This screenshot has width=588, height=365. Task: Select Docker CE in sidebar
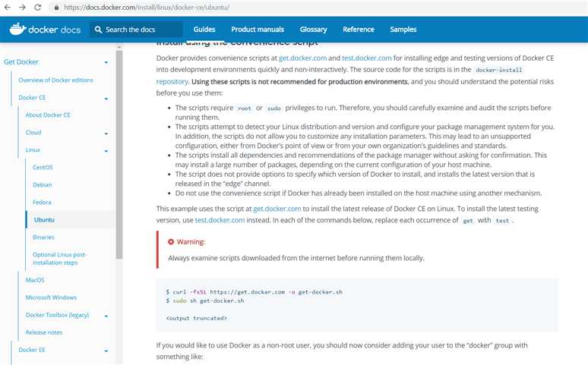[32, 97]
